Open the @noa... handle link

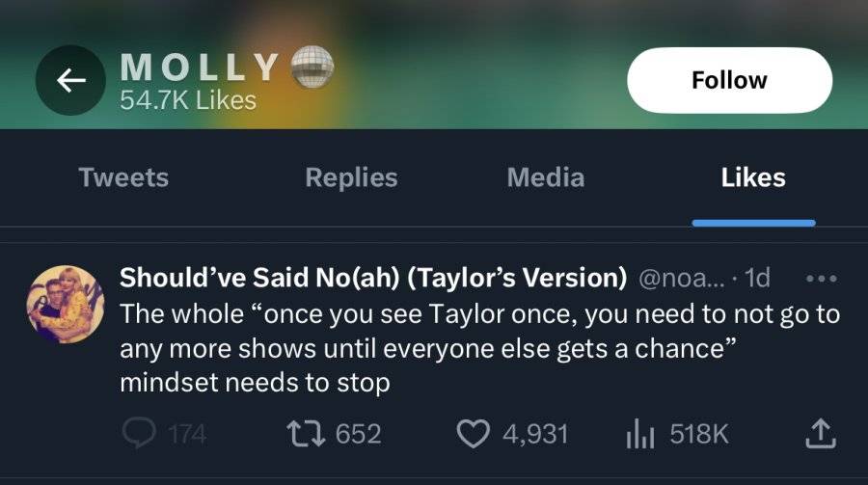click(682, 278)
